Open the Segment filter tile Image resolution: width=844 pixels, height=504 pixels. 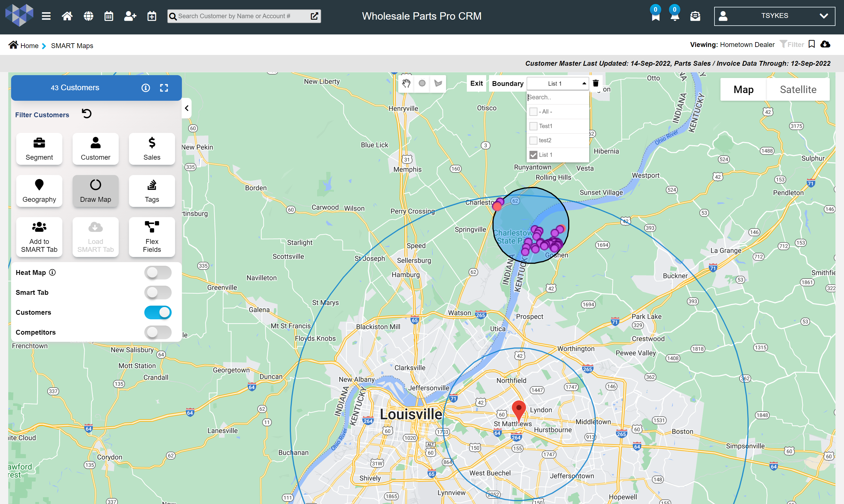pyautogui.click(x=39, y=149)
